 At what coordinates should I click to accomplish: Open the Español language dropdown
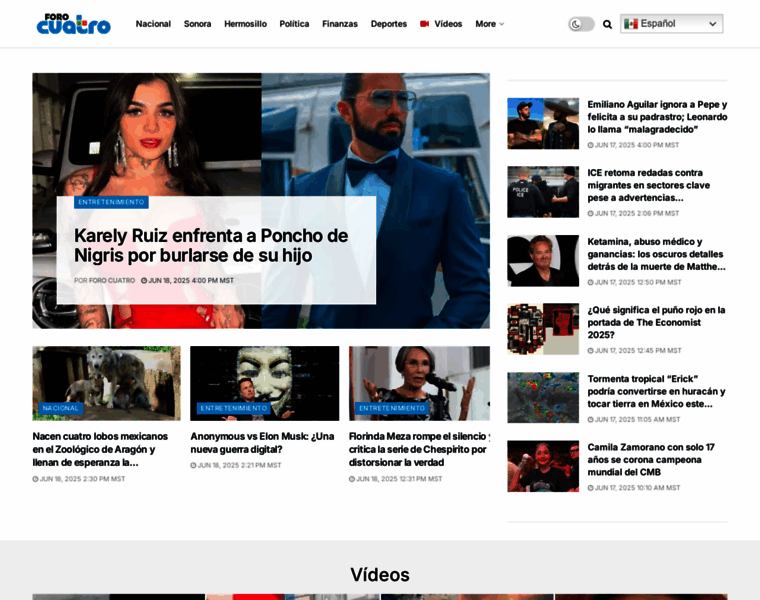[x=671, y=24]
